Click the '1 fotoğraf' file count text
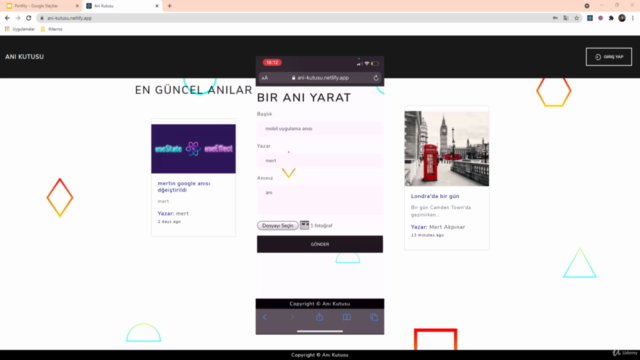The width and height of the screenshot is (640, 360). coord(322,225)
